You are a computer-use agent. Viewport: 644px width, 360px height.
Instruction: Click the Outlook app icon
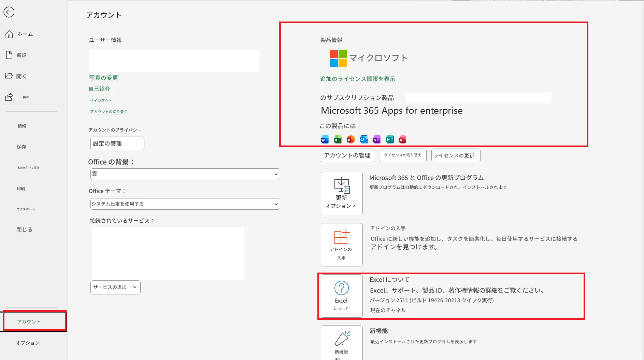(363, 139)
